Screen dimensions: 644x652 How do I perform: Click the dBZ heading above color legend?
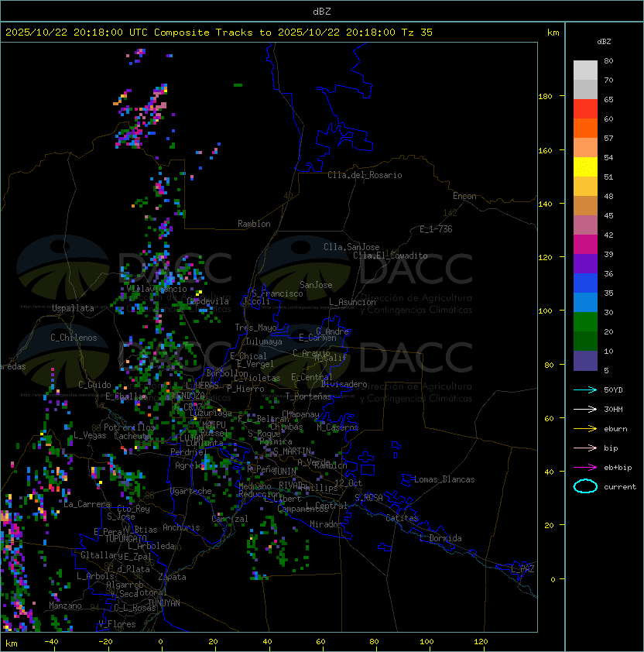[x=604, y=42]
